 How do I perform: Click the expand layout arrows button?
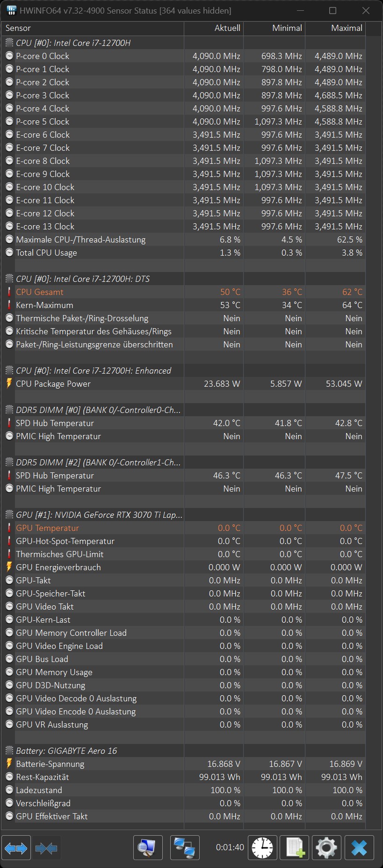pyautogui.click(x=16, y=847)
